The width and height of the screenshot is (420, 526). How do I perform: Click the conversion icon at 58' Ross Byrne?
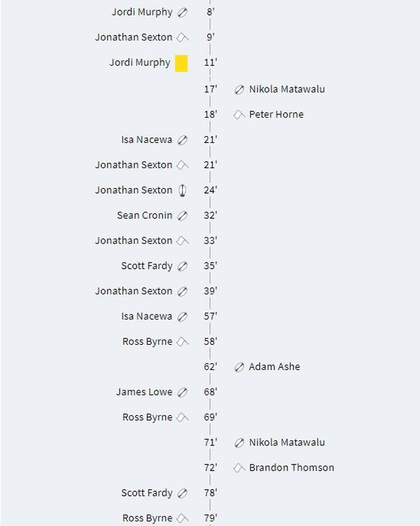(x=183, y=342)
